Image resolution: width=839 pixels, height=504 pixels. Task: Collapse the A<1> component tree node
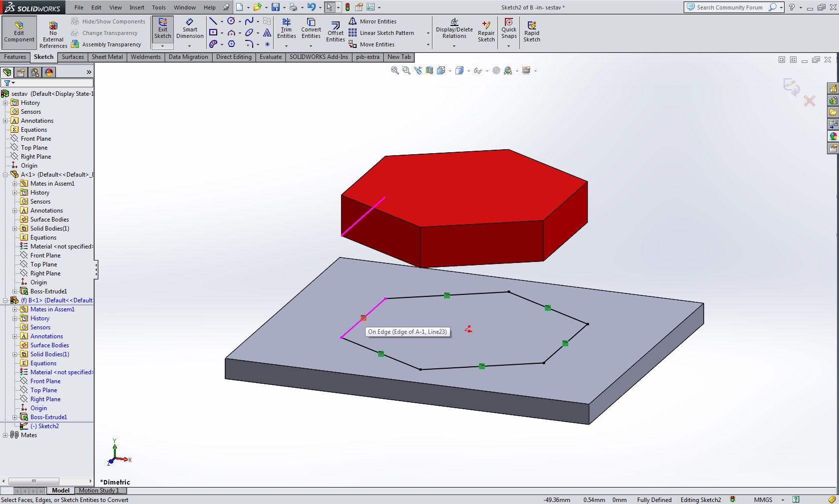tap(5, 175)
